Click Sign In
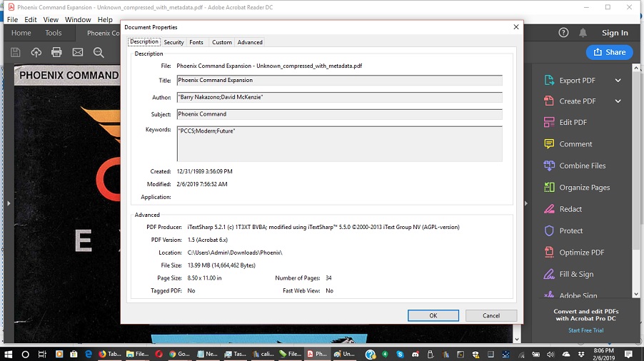Screen dimensions: 644x361 (615, 33)
